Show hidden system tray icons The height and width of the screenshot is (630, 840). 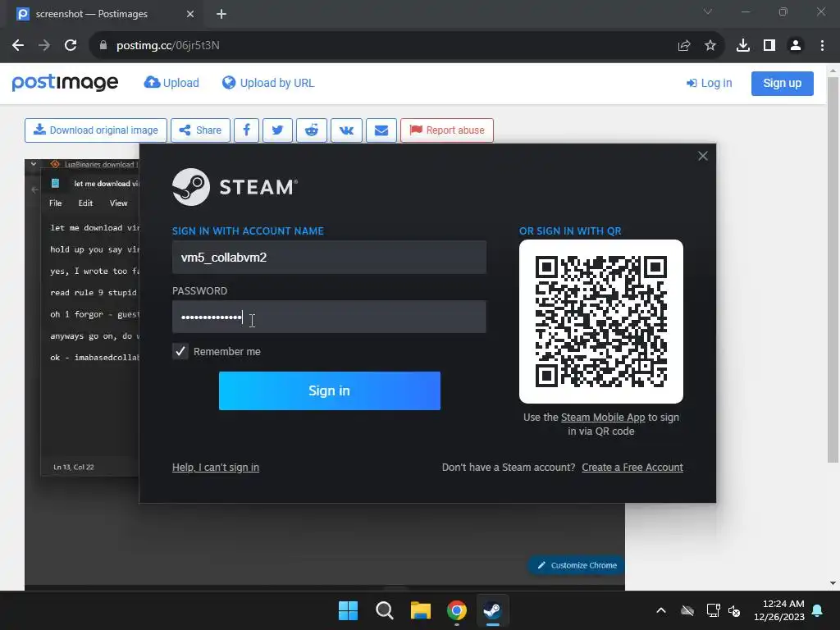click(661, 610)
